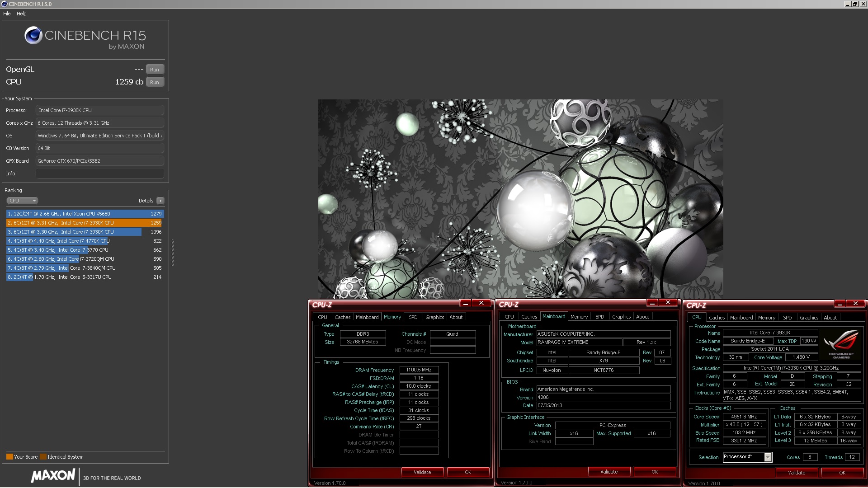Click the side panel splitter handle
The height and width of the screenshot is (488, 868).
click(173, 253)
